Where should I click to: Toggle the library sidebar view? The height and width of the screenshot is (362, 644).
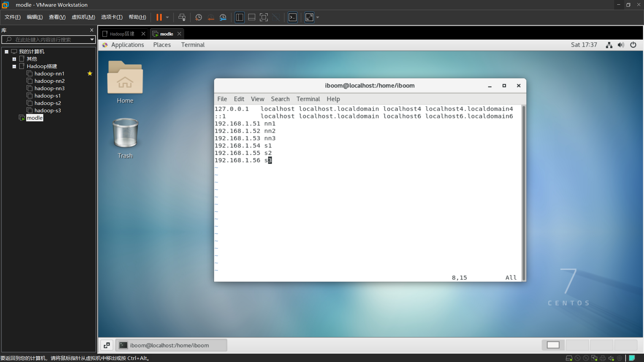tap(239, 17)
